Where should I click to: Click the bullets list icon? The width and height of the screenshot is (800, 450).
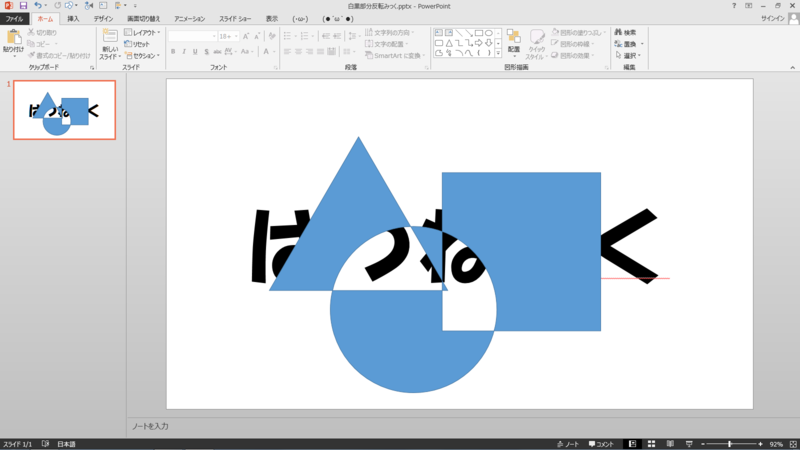[289, 36]
